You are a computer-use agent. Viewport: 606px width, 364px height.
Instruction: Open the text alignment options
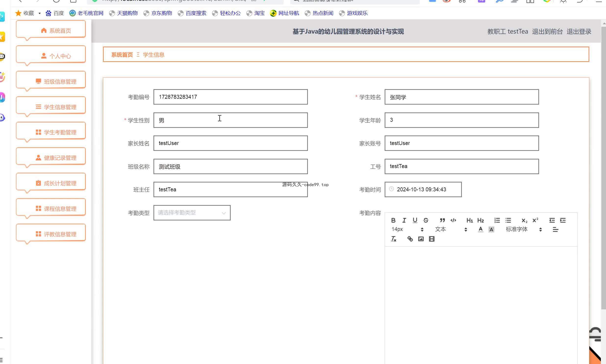(555, 229)
